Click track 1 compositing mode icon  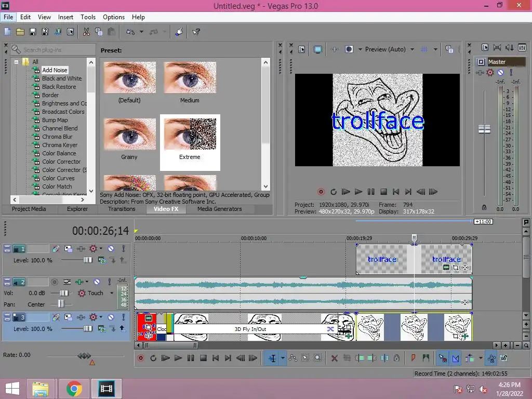click(x=101, y=260)
